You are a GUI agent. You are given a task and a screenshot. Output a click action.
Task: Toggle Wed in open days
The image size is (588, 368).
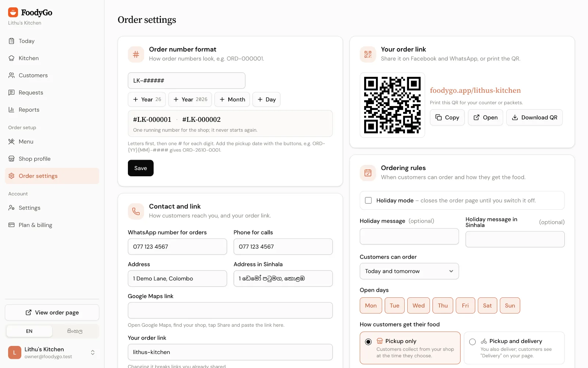click(419, 305)
